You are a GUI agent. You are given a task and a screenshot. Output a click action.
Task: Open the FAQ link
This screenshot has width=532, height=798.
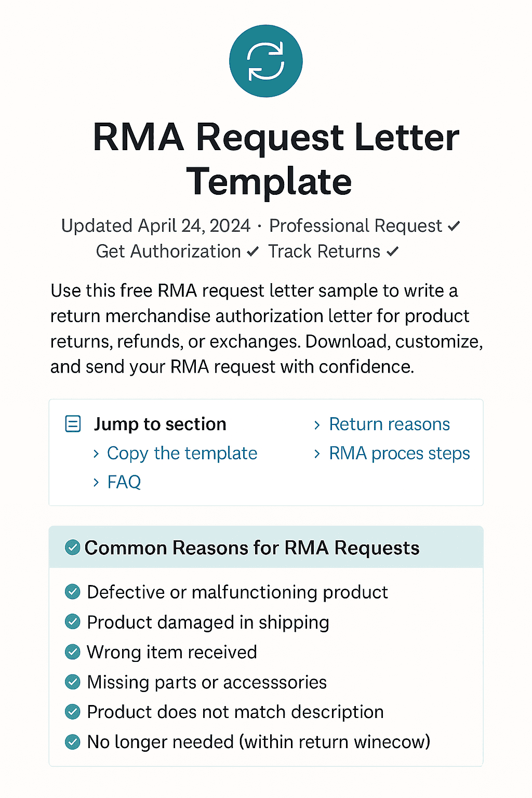click(124, 482)
